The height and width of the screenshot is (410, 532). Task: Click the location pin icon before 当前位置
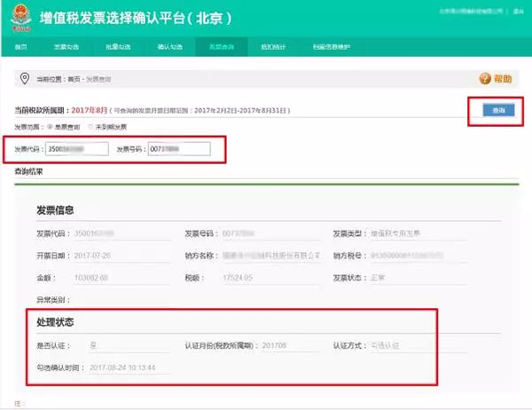pyautogui.click(x=26, y=79)
